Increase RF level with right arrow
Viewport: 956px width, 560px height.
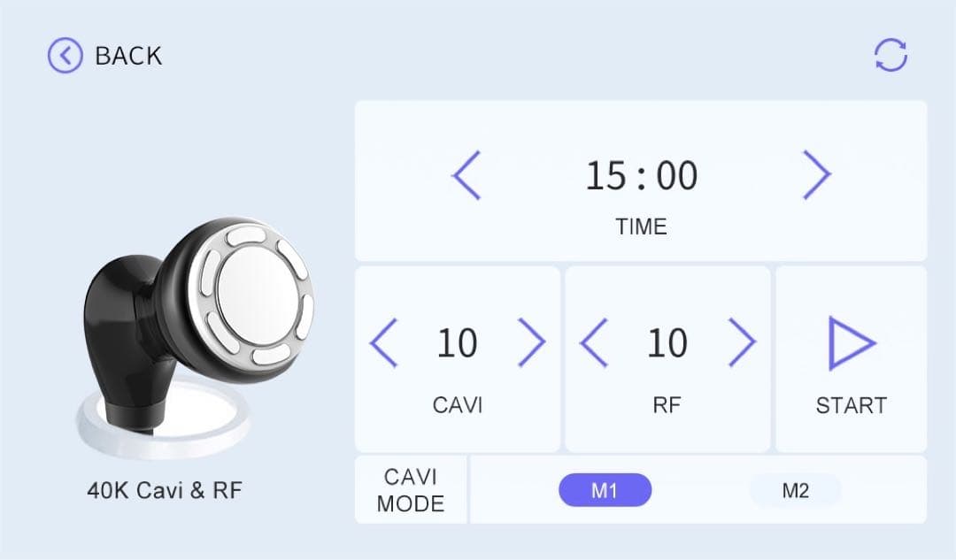click(742, 343)
